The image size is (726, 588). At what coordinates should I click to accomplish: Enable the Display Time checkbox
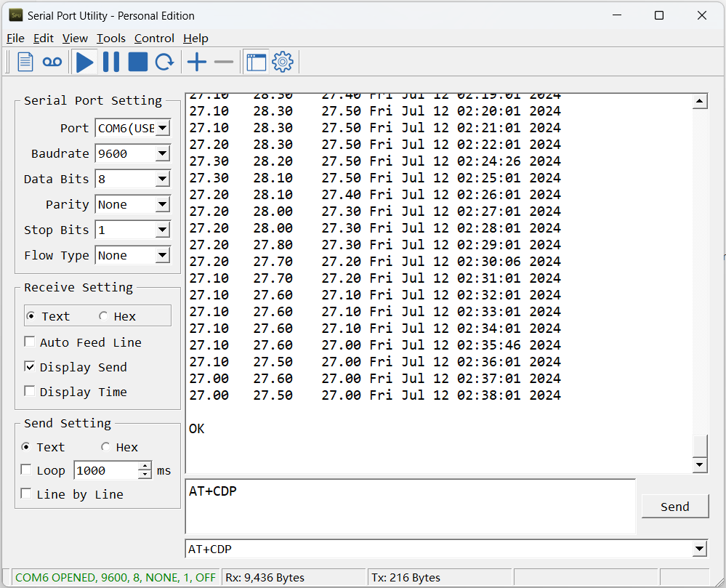30,391
